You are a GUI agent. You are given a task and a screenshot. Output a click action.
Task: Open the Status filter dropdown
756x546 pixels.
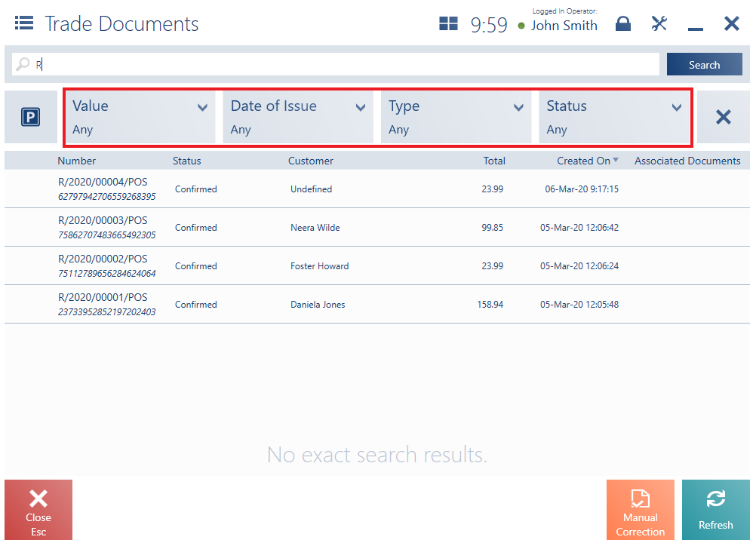(614, 117)
